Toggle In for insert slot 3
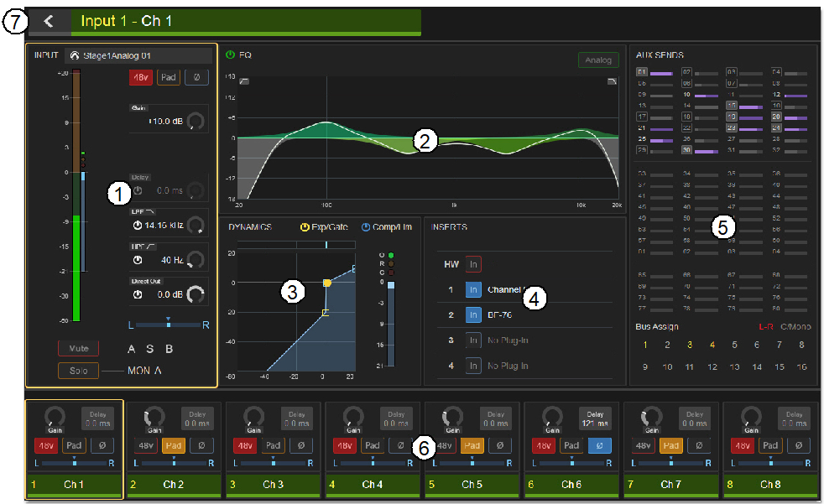 [x=473, y=340]
